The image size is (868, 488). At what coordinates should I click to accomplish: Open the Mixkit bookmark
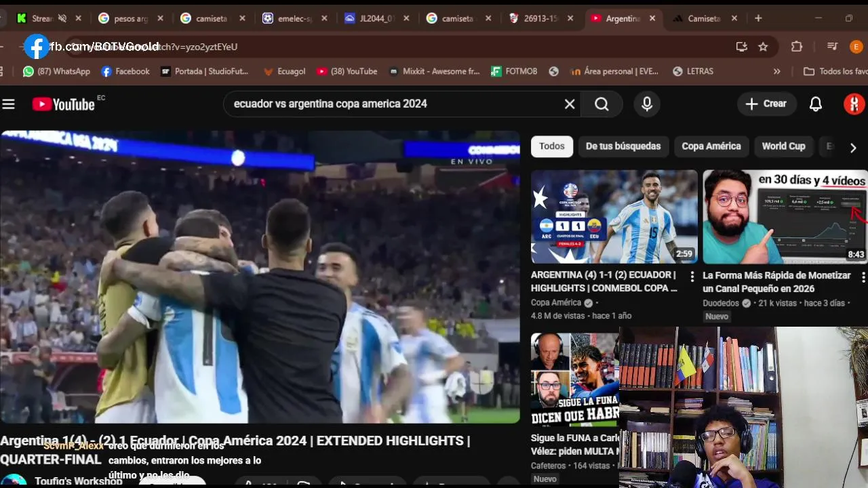[x=434, y=71]
